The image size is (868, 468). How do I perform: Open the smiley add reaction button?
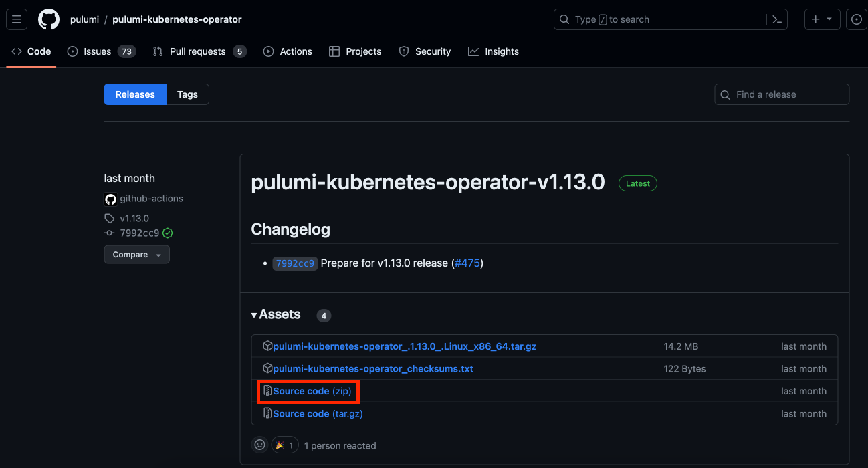pyautogui.click(x=260, y=445)
